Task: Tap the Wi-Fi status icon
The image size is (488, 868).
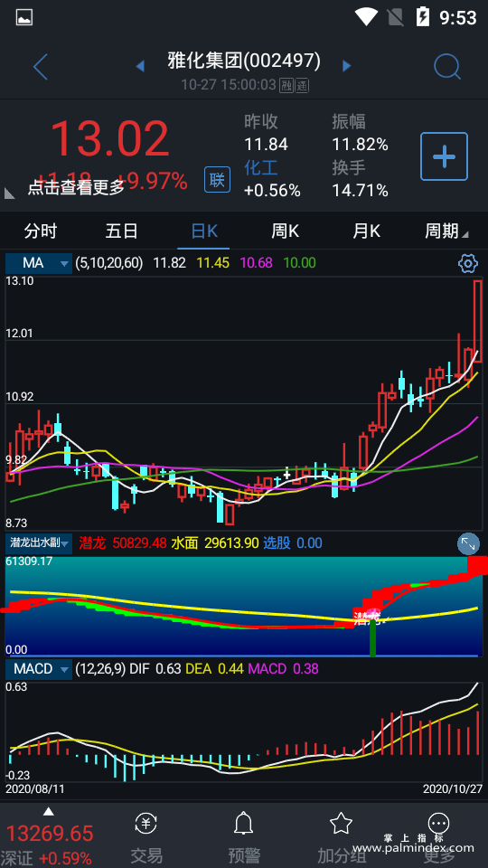Action: 366,16
